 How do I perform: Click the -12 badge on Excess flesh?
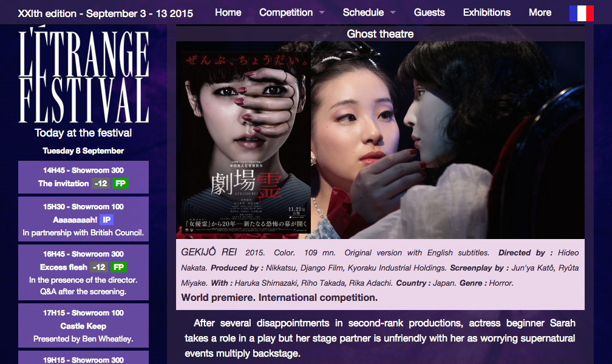point(99,267)
